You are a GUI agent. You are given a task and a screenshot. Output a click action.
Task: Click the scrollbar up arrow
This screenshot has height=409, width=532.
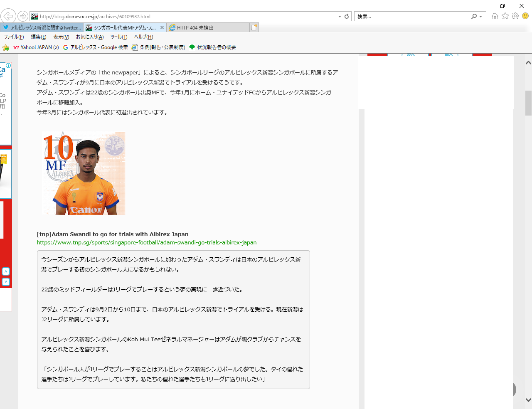[528, 63]
